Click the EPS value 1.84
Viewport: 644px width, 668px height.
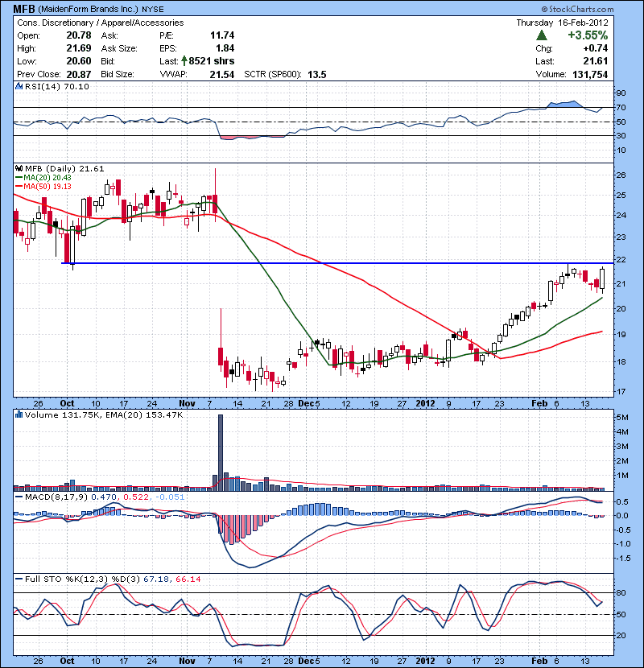click(225, 48)
